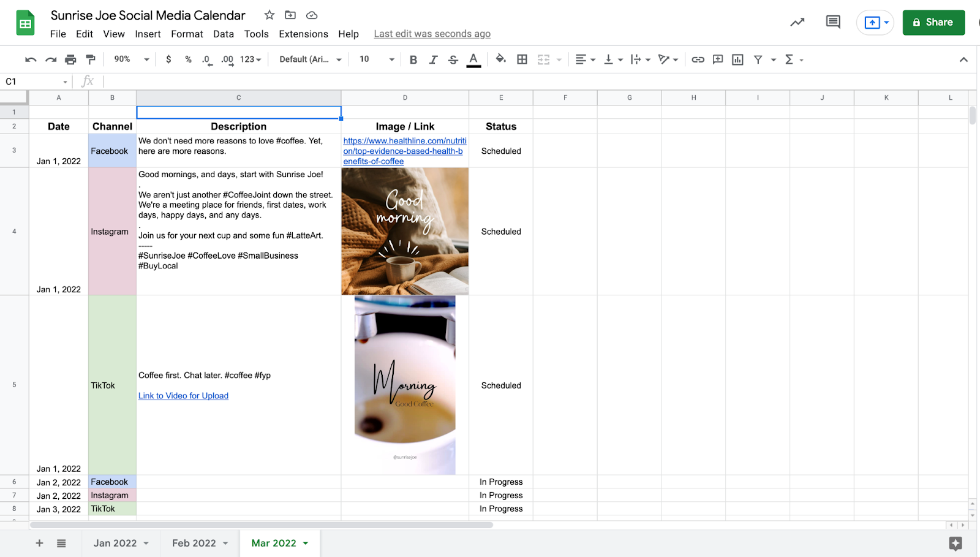Image resolution: width=980 pixels, height=557 pixels.
Task: Open the activity trend icon
Action: pyautogui.click(x=797, y=23)
